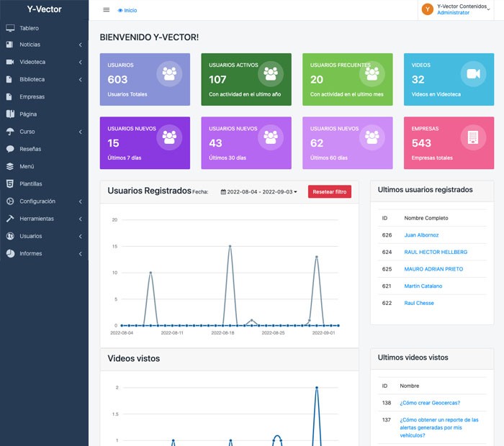Expand the Informes sidebar chevron
Image resolution: width=504 pixels, height=446 pixels.
80,254
